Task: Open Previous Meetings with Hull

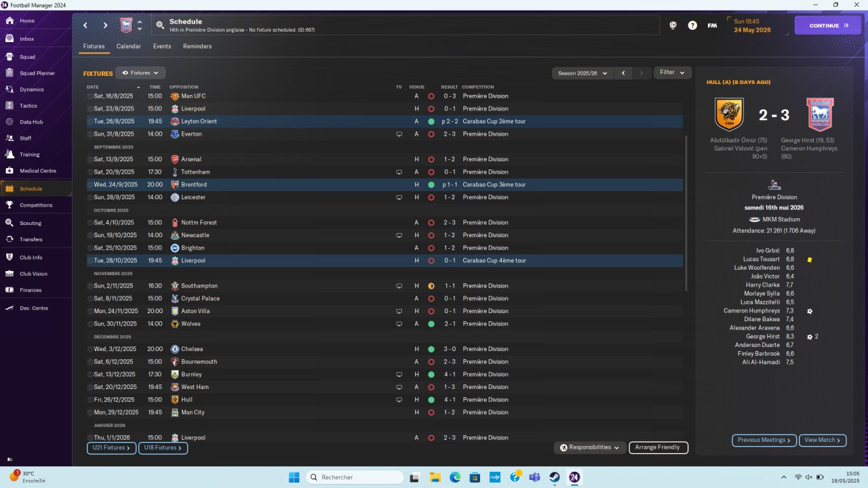Action: tap(764, 441)
